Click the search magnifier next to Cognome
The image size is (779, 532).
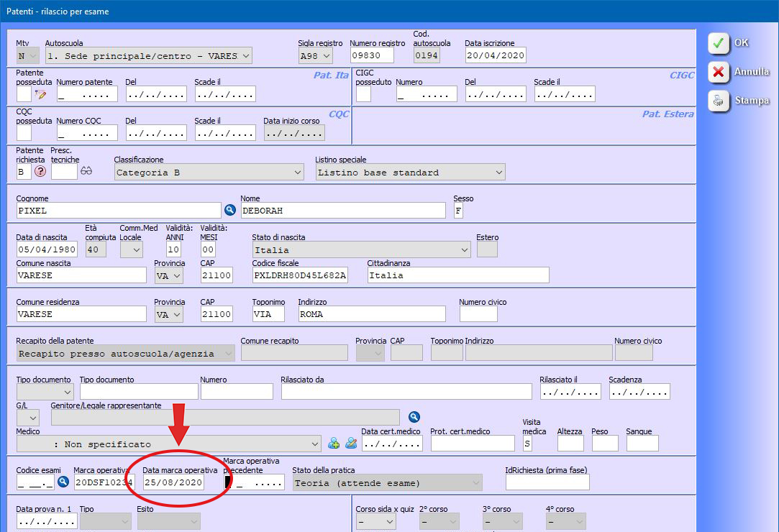click(230, 210)
